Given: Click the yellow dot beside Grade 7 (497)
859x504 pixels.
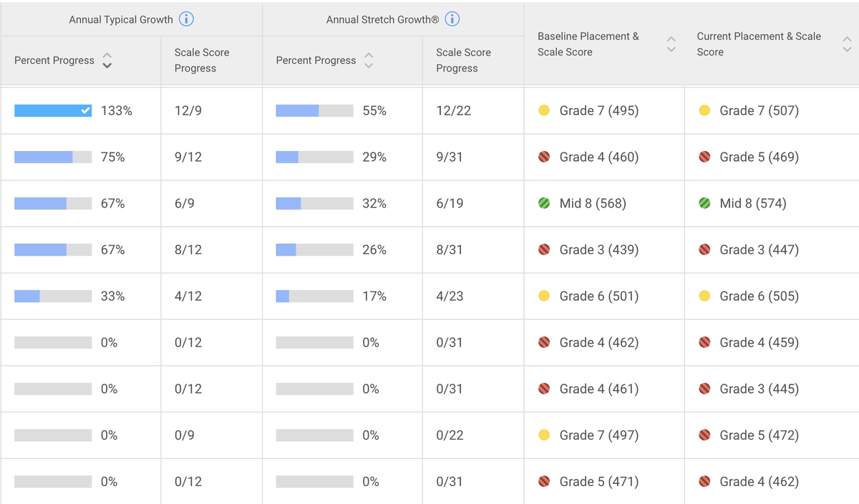Looking at the screenshot, I should pos(544,435).
